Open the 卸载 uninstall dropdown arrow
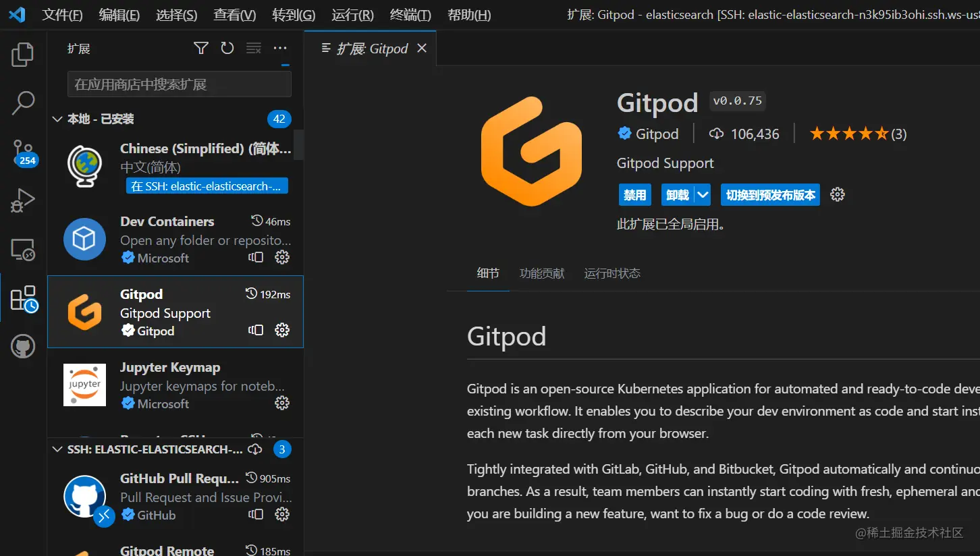The image size is (980, 556). (702, 194)
